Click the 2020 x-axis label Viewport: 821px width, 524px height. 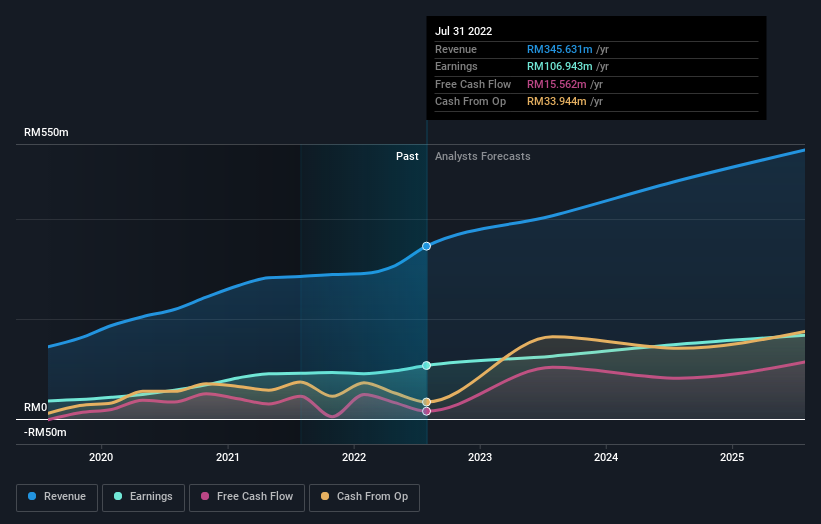(101, 458)
